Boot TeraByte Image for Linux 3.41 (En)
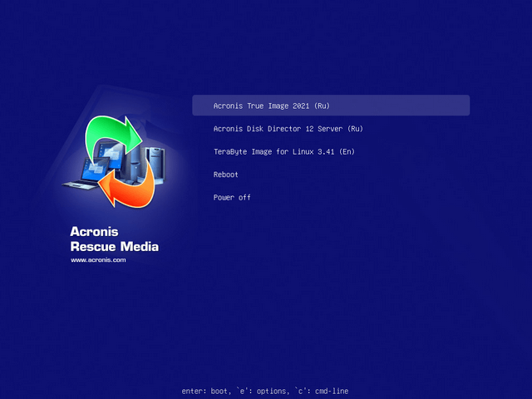This screenshot has height=399, width=532. (x=284, y=151)
